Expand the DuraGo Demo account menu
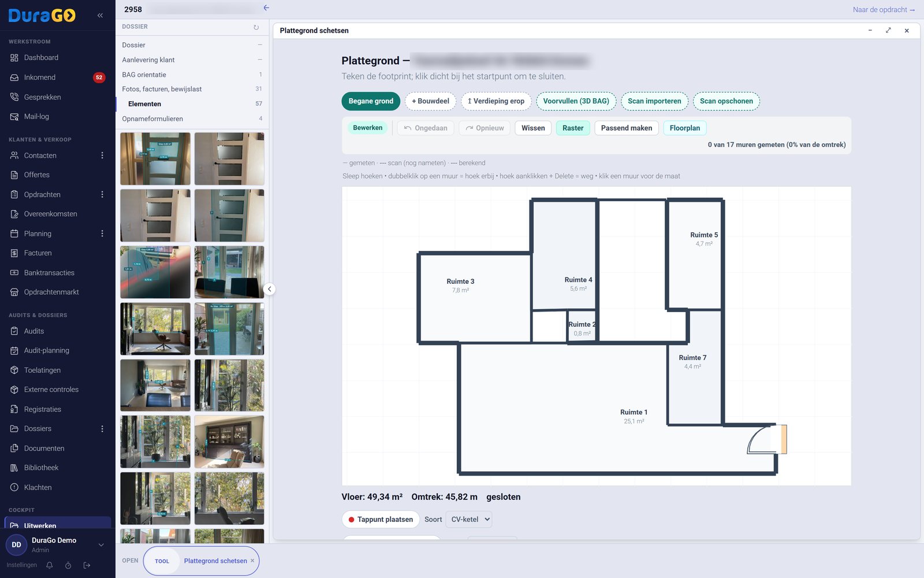Screen dimensions: 924x578 tap(101, 545)
